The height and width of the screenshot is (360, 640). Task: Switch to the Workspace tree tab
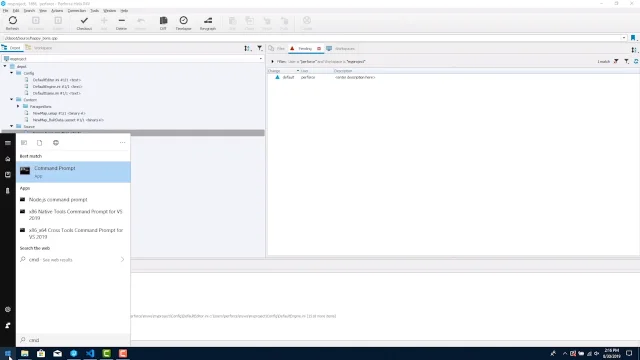click(x=39, y=48)
